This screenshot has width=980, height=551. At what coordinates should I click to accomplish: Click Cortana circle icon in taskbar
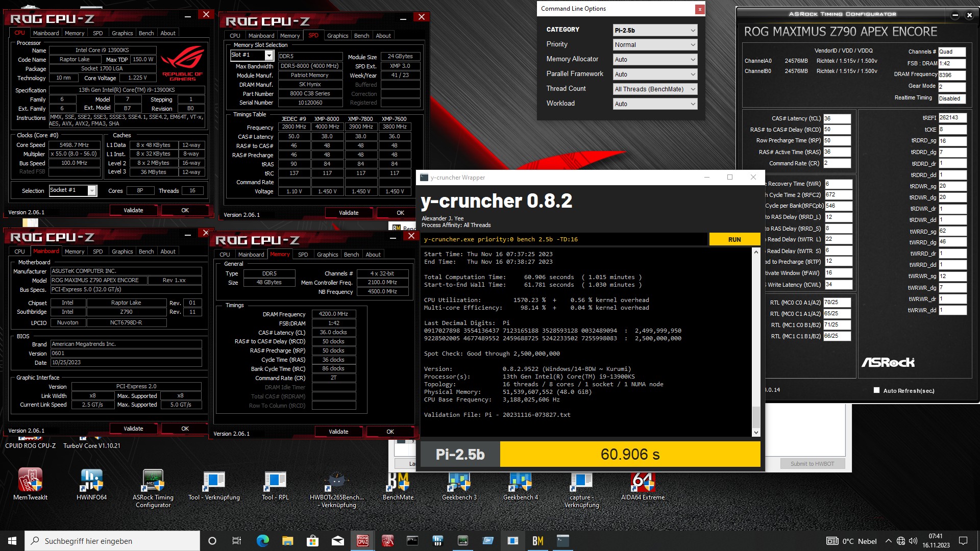point(212,541)
